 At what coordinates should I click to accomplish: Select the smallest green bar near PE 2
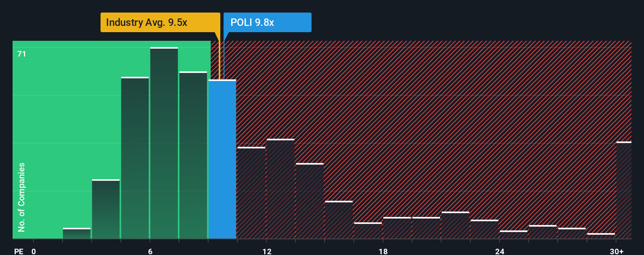(x=77, y=233)
